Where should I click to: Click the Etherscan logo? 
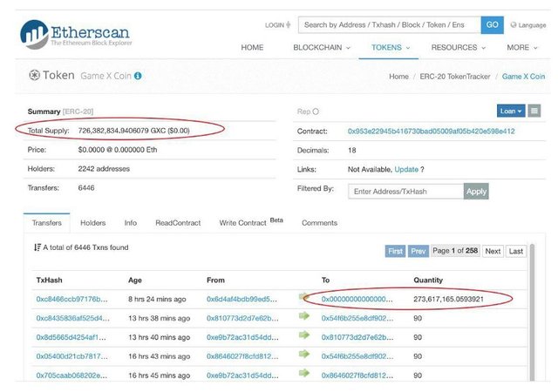pyautogui.click(x=76, y=34)
